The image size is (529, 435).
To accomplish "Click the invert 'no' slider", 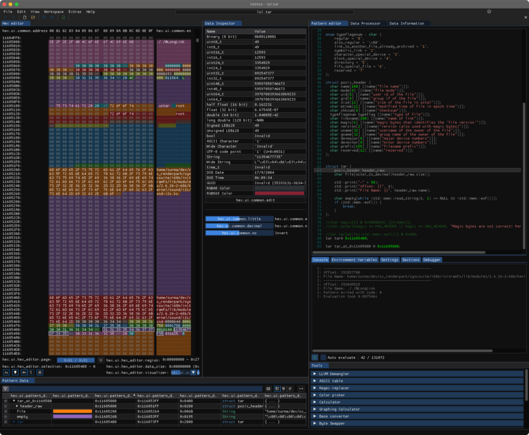I will pyautogui.click(x=239, y=233).
